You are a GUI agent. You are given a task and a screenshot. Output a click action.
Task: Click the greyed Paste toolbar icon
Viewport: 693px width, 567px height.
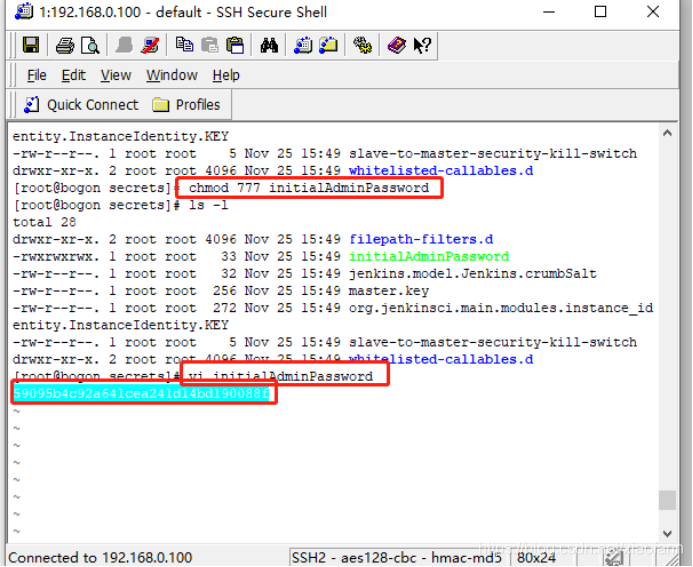click(x=209, y=45)
